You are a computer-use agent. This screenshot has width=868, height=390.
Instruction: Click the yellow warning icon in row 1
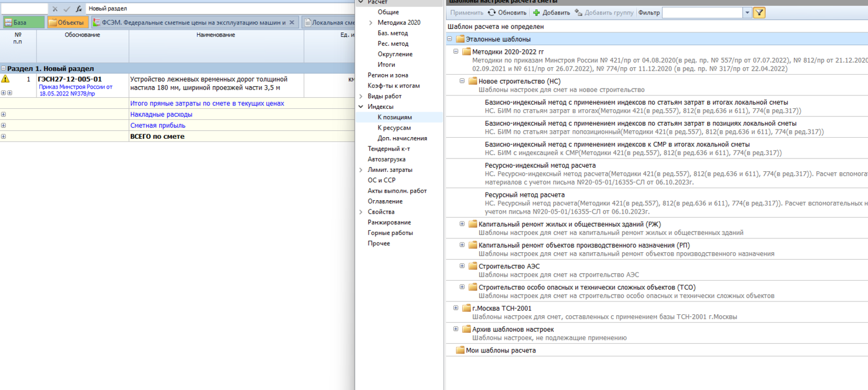click(x=5, y=79)
